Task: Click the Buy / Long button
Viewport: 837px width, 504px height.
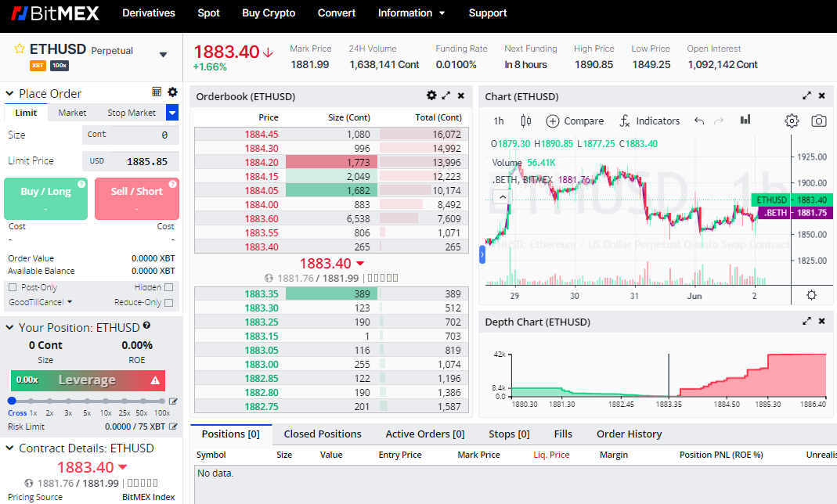Action: pyautogui.click(x=46, y=199)
